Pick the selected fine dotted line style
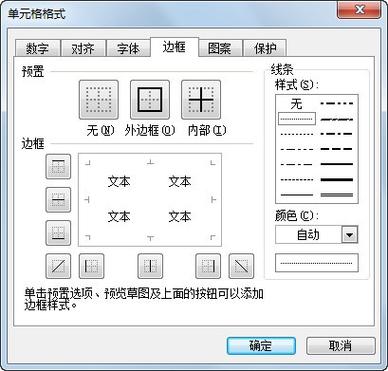This screenshot has height=371, width=388. pyautogui.click(x=296, y=119)
